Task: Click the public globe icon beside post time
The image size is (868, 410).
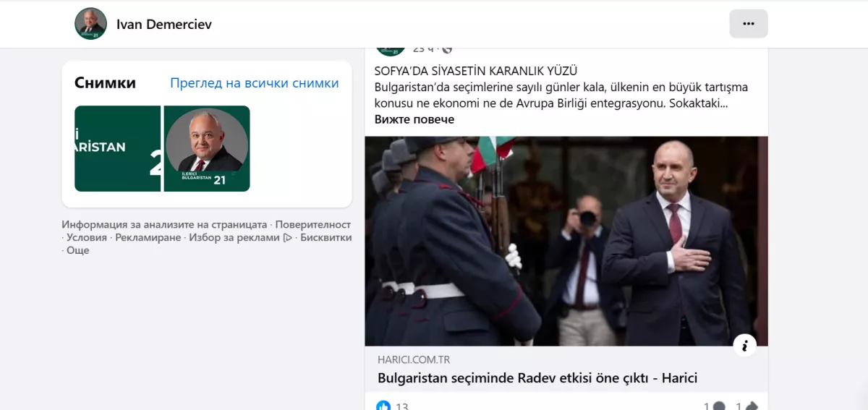Action: point(447,49)
